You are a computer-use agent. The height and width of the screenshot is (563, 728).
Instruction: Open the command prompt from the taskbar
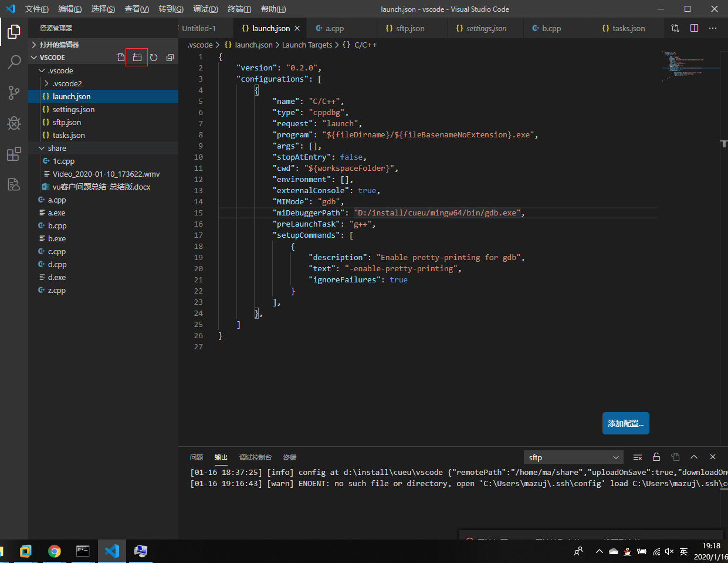pos(83,551)
